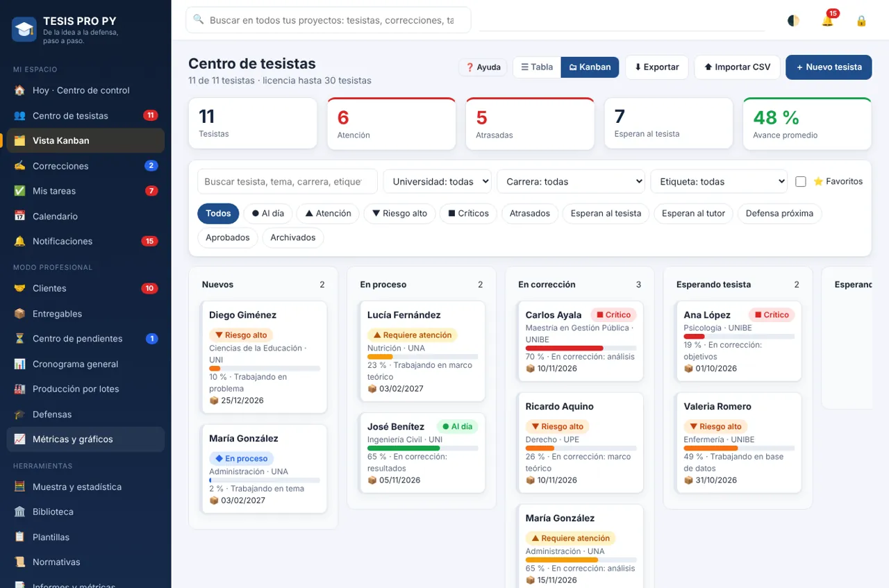The image size is (889, 588).
Task: Toggle the Atrasados filter chip
Action: [x=530, y=213]
